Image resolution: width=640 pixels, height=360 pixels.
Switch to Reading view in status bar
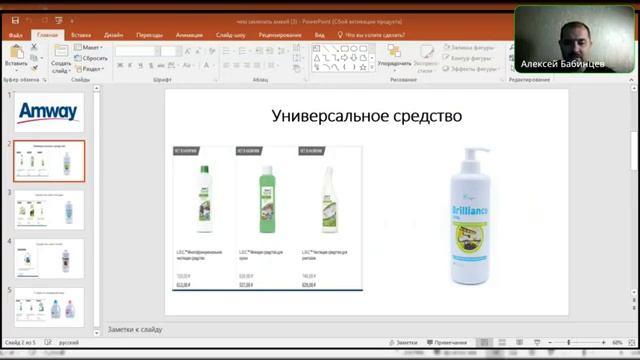(x=520, y=342)
